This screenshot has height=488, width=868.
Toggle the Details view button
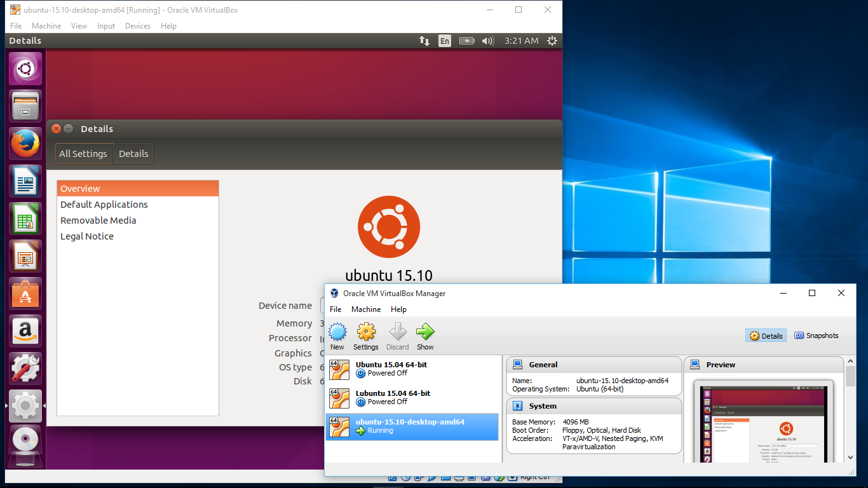766,335
